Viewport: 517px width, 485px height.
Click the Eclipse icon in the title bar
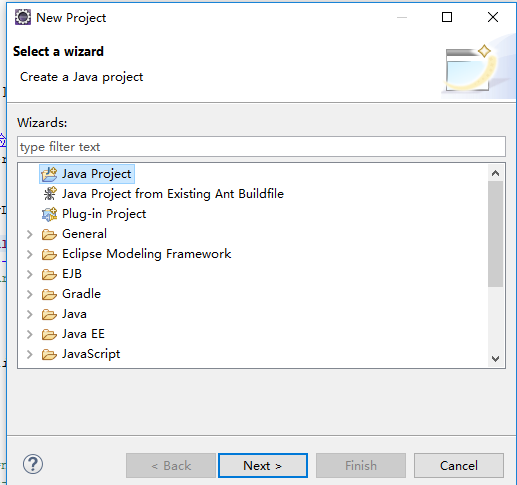coord(23,17)
